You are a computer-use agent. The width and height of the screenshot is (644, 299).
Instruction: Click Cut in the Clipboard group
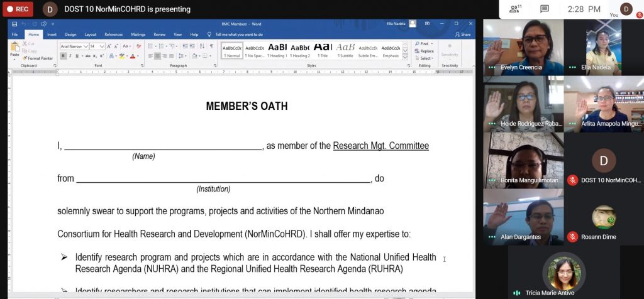click(29, 44)
